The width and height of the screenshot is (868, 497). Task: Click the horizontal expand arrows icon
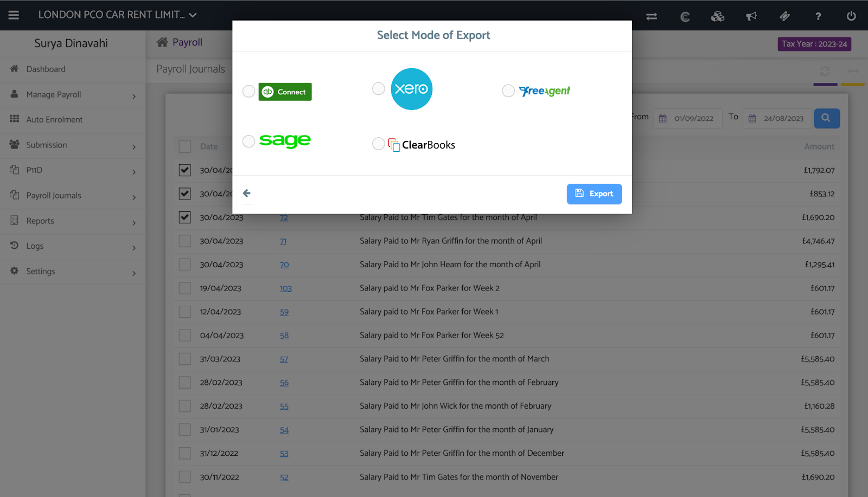pos(853,72)
